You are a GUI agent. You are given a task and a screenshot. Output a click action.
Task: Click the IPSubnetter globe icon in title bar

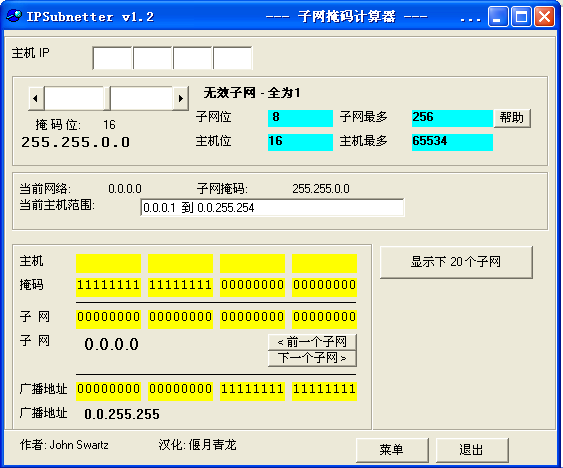[14, 16]
